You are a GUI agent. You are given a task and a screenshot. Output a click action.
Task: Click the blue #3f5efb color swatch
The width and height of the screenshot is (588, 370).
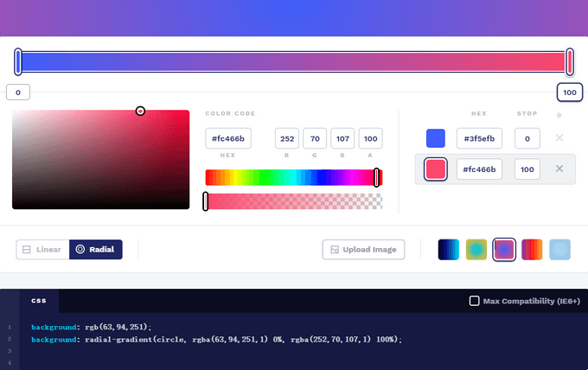pos(436,138)
